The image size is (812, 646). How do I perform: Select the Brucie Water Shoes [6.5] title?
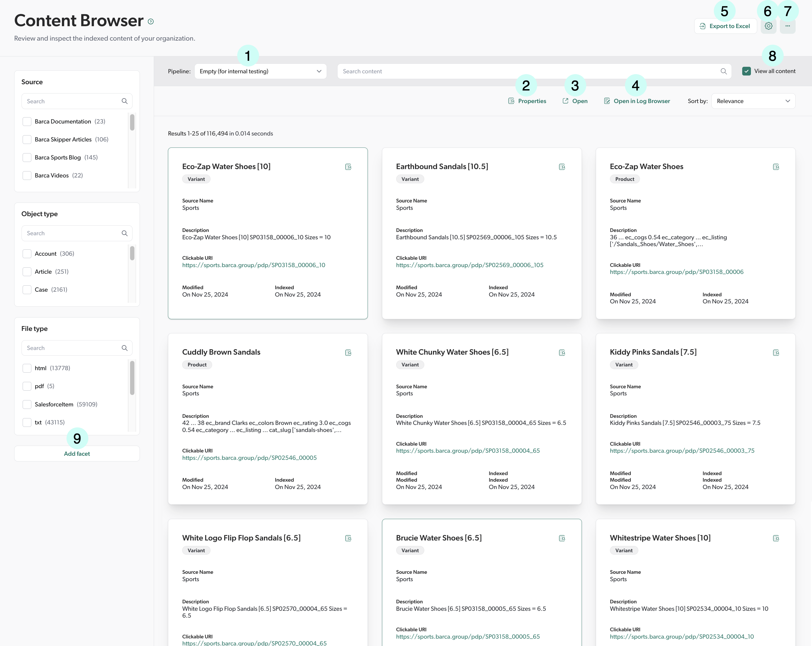[x=439, y=538]
